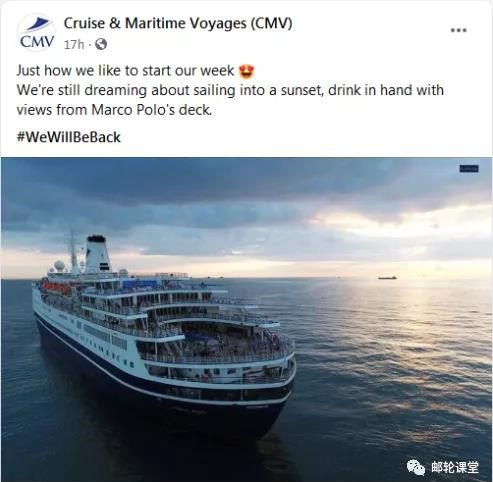Open the #WeWillBeBack hashtag

click(x=69, y=137)
